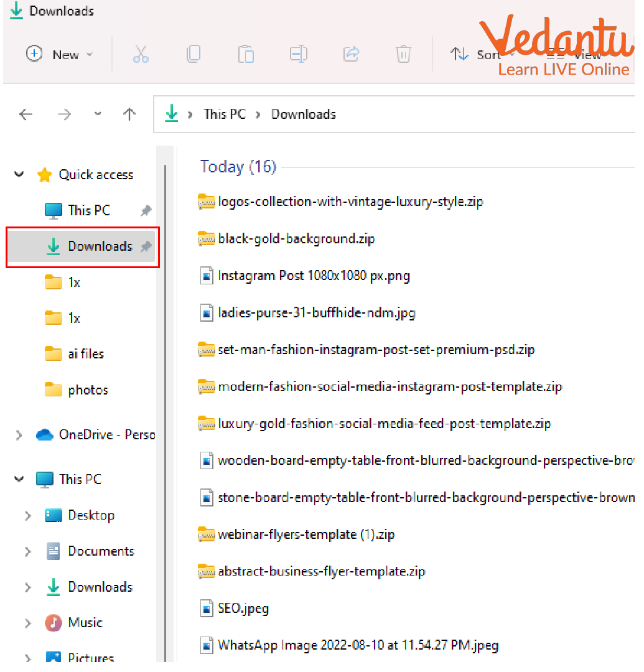Click the Paste clipboard icon
The width and height of the screenshot is (644, 672).
[x=246, y=55]
